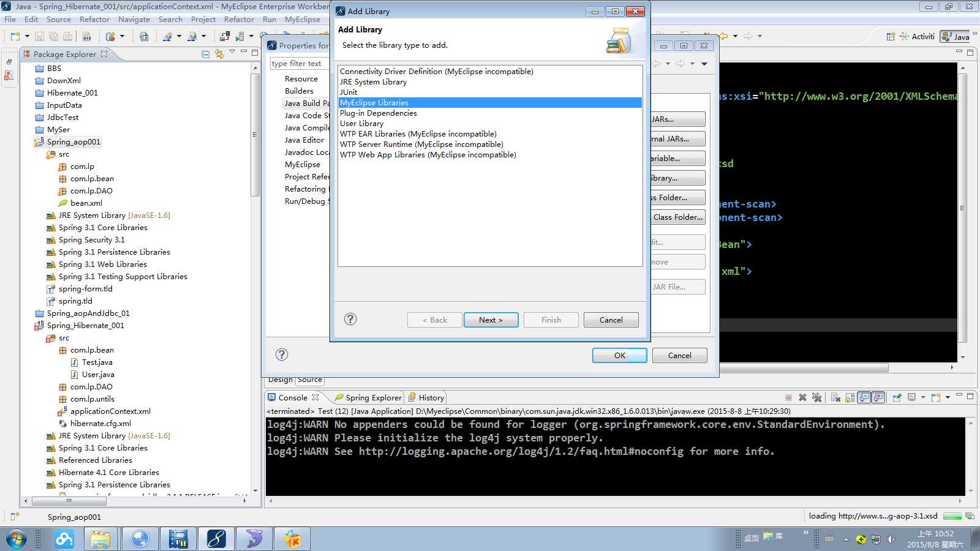Image resolution: width=980 pixels, height=551 pixels.
Task: Collapse all in Package Explorer
Action: 206,54
